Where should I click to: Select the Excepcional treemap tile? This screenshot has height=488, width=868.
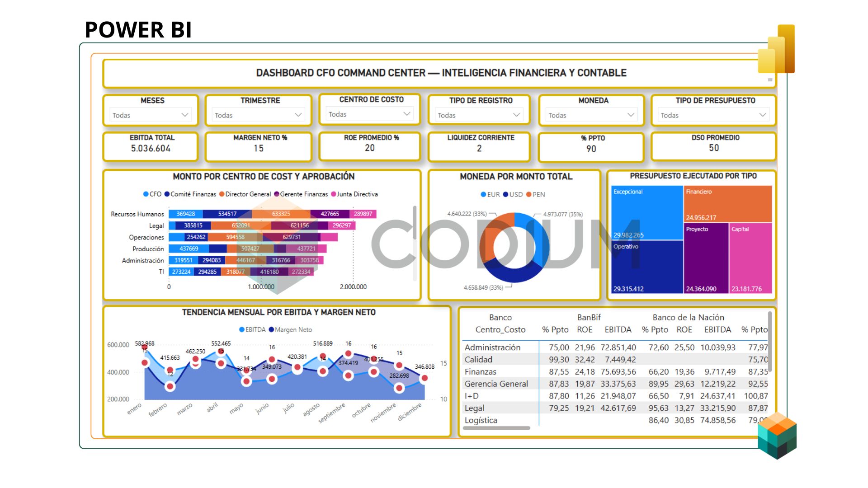click(x=647, y=213)
